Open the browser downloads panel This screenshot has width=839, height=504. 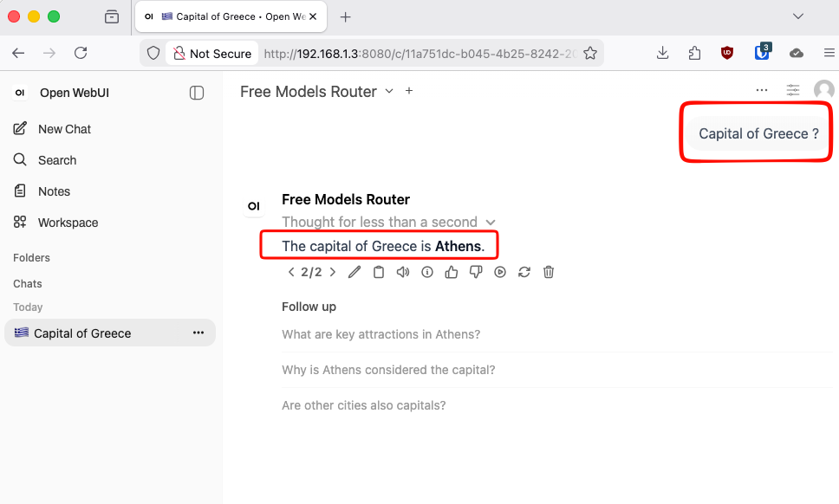[x=662, y=53]
